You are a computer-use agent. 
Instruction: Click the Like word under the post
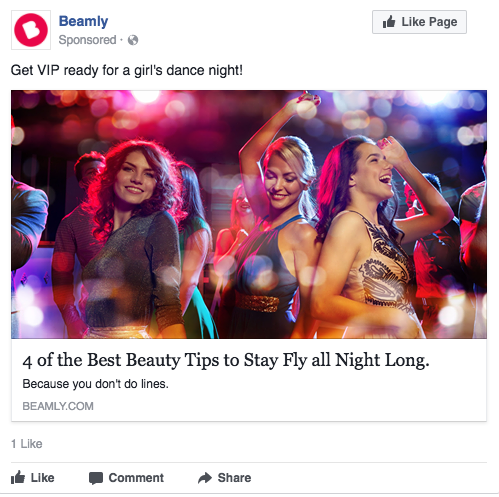tap(43, 478)
